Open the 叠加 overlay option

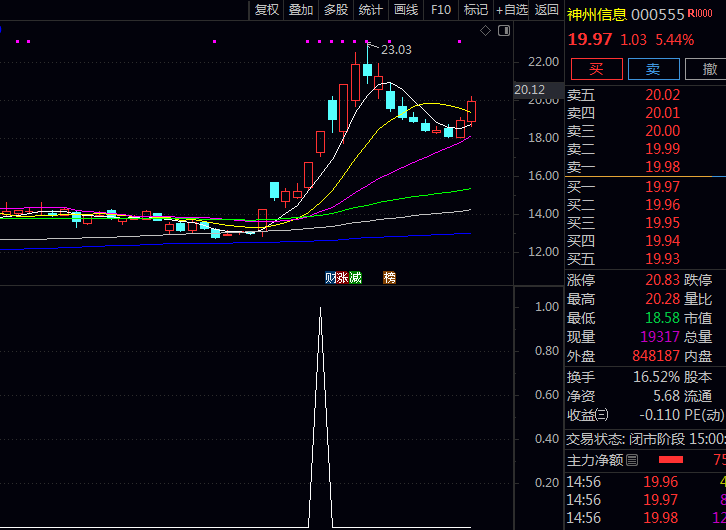pos(301,10)
